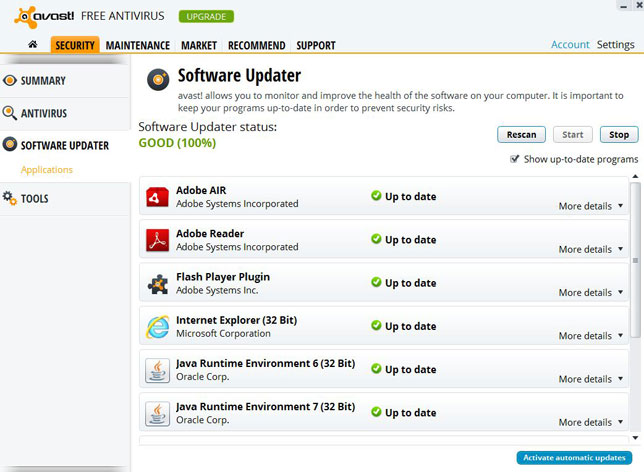Open the Settings link
This screenshot has height=472, width=644.
pos(615,44)
